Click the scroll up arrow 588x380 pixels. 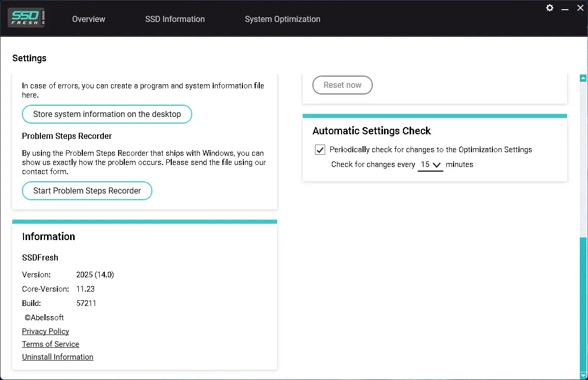point(583,78)
